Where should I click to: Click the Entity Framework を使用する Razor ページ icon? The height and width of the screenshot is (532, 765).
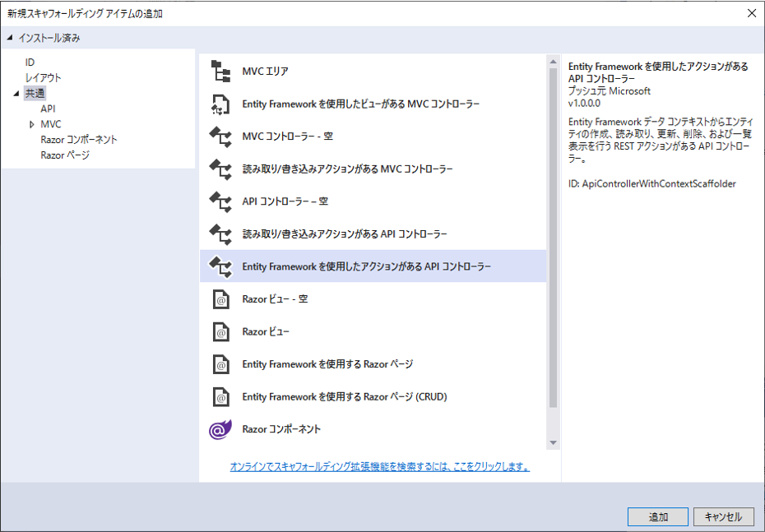pyautogui.click(x=220, y=364)
